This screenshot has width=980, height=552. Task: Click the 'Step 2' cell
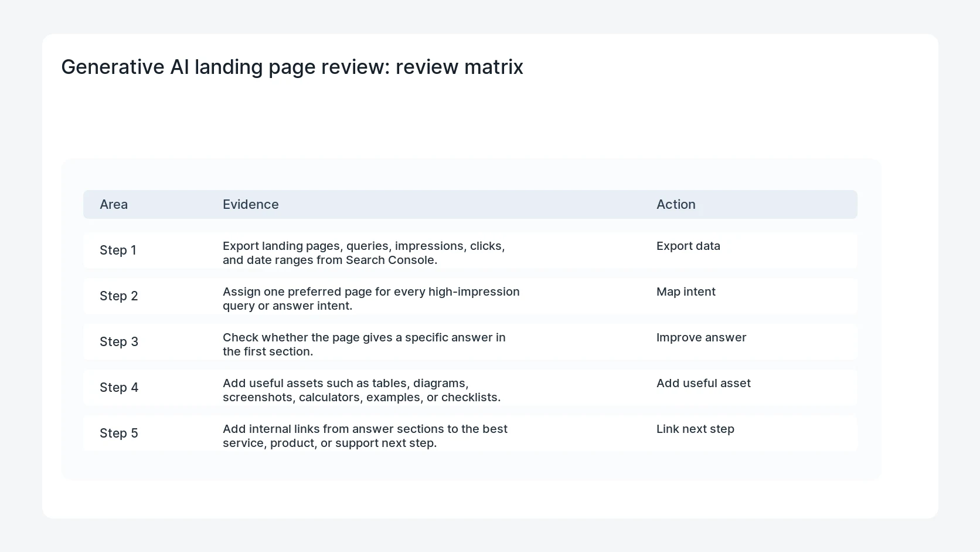[119, 296]
